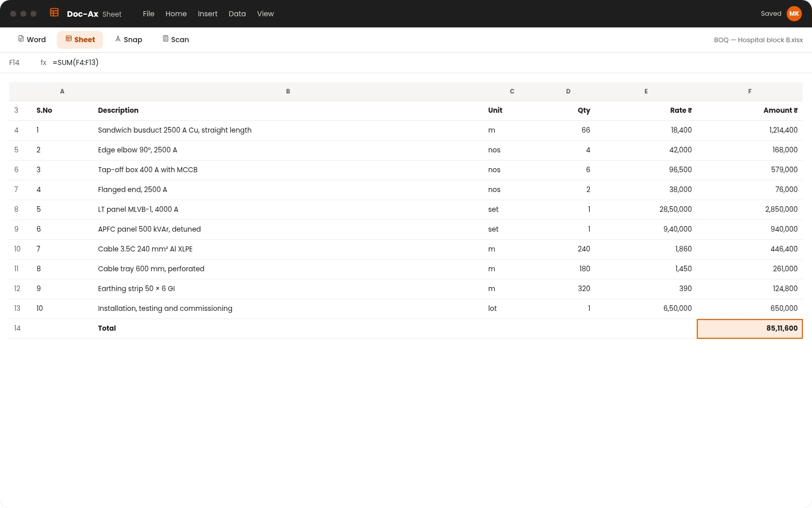Viewport: 812px width, 508px height.
Task: Select the Edge elbow 90° description cell
Action: 288,150
